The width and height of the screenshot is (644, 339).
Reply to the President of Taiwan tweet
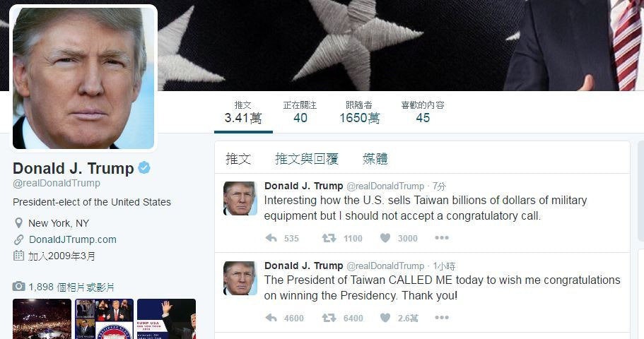(271, 318)
